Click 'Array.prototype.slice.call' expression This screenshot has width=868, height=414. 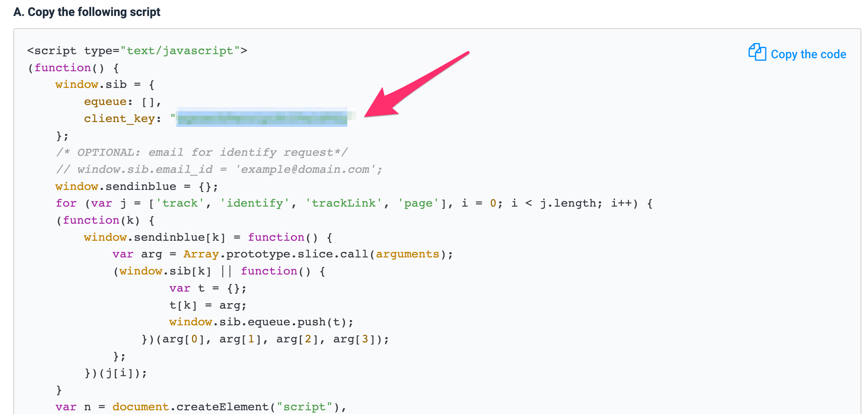point(276,254)
